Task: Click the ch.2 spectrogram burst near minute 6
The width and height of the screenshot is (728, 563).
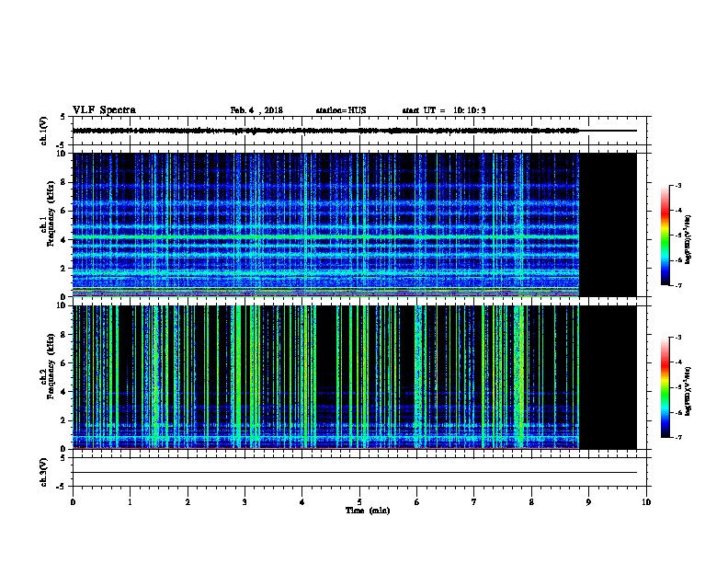Action: pyautogui.click(x=418, y=377)
